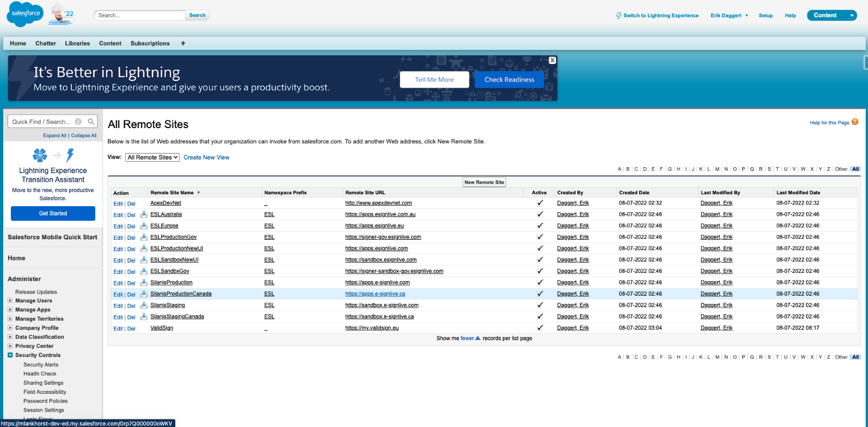Add a tab with the plus icon
The width and height of the screenshot is (868, 427).
(183, 43)
